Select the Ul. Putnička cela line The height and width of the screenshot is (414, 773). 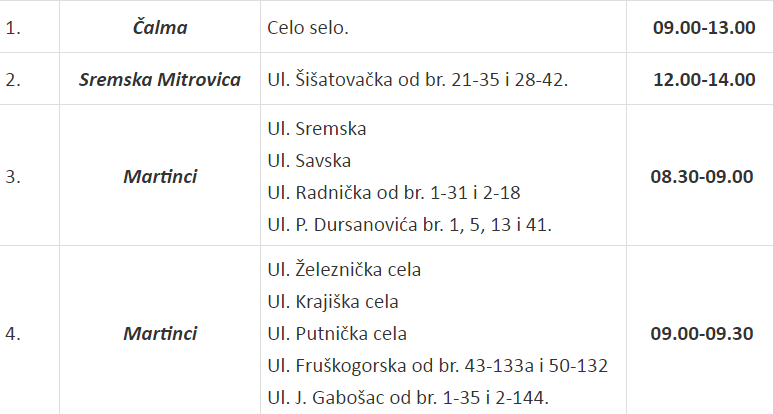pos(337,334)
